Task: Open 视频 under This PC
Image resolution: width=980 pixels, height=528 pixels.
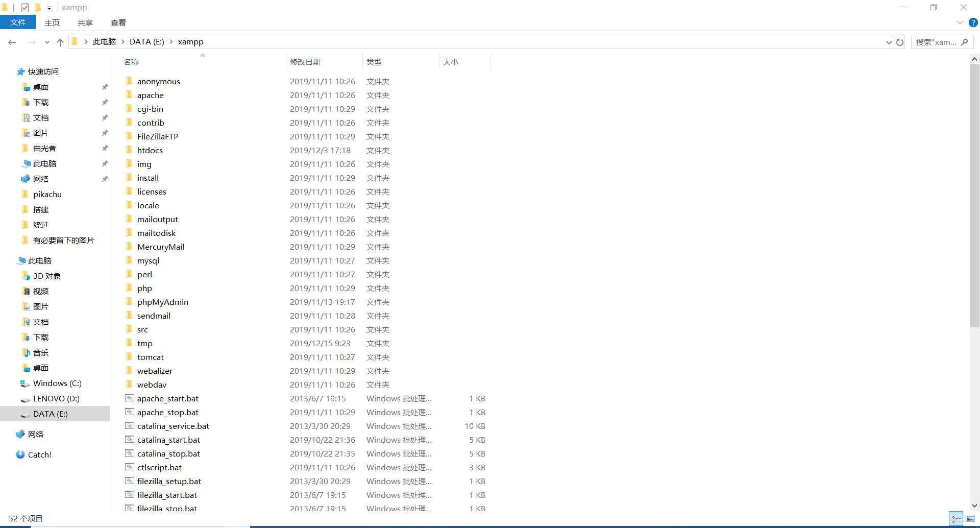Action: pyautogui.click(x=40, y=291)
